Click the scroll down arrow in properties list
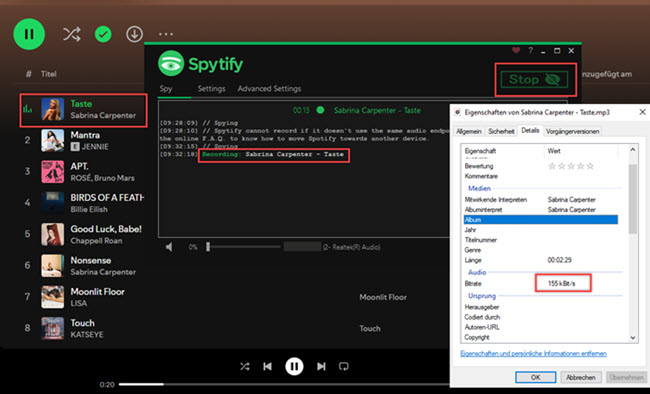The image size is (650, 394). (633, 338)
